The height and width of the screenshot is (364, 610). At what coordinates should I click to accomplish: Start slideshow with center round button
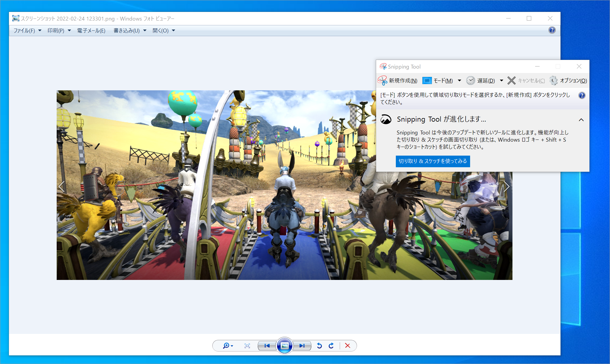285,346
